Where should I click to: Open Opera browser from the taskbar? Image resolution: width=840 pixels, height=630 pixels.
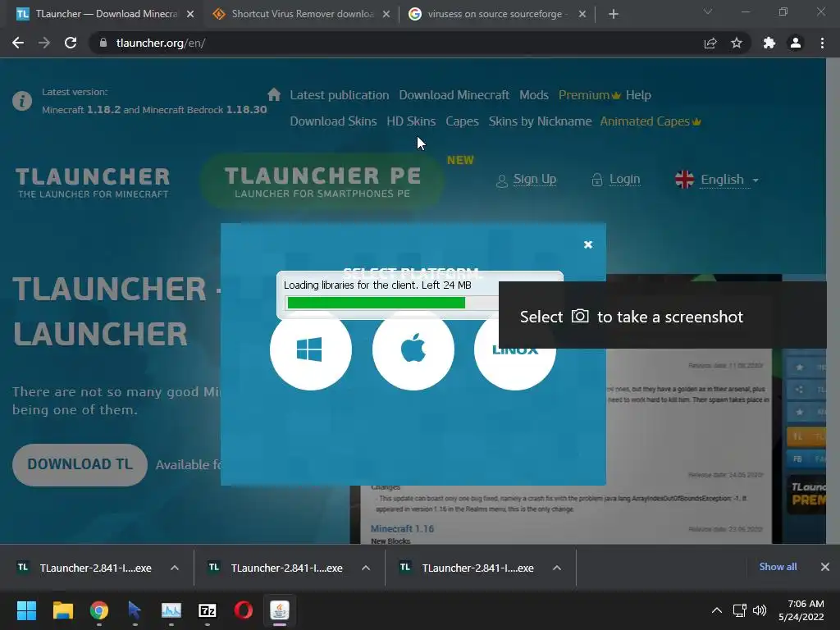click(x=243, y=610)
